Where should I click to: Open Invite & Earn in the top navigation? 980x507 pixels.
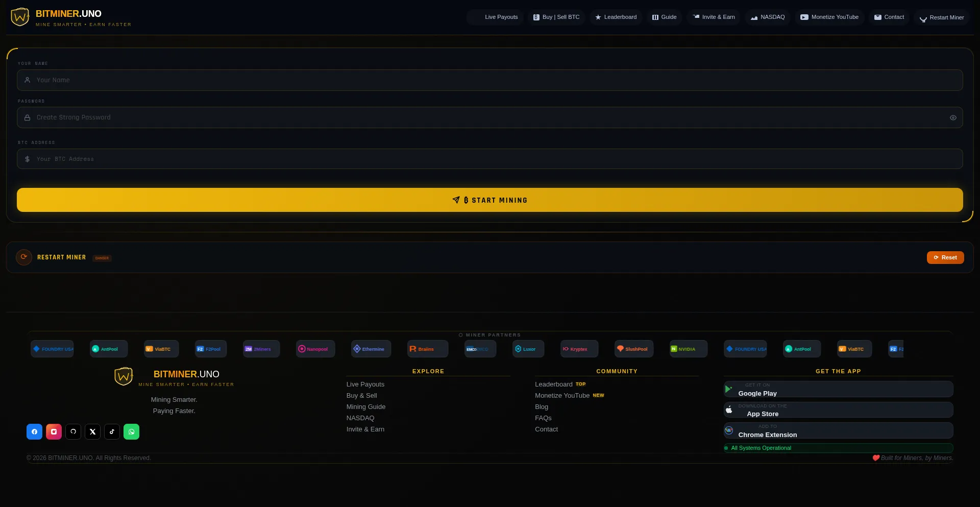coord(714,17)
